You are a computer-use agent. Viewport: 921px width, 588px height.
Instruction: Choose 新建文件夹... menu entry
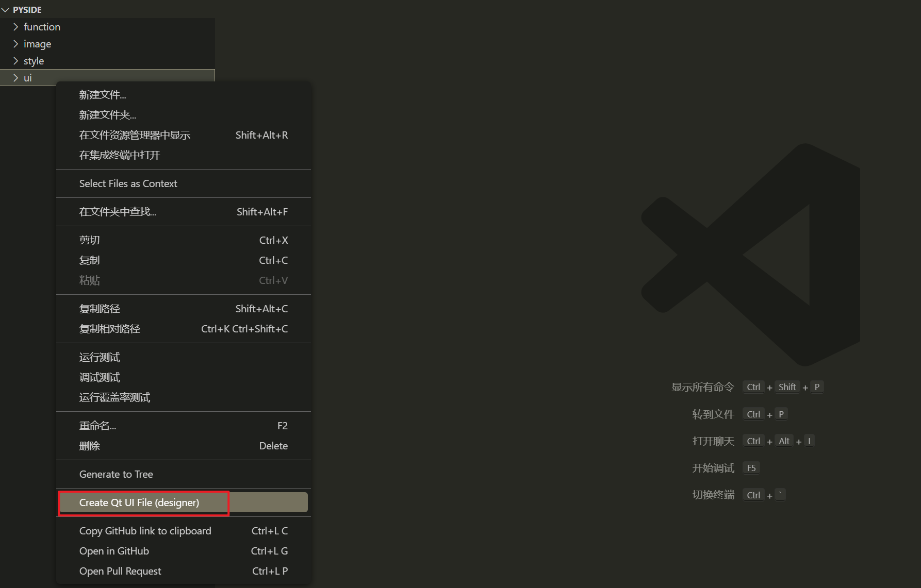coord(108,115)
